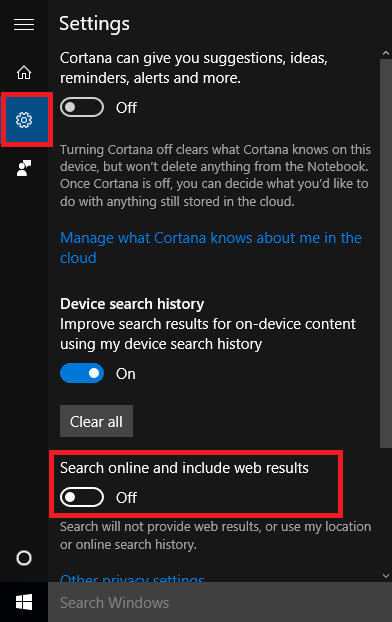Viewport: 392px width, 622px height.
Task: Open the hamburger menu icon
Action: point(24,25)
